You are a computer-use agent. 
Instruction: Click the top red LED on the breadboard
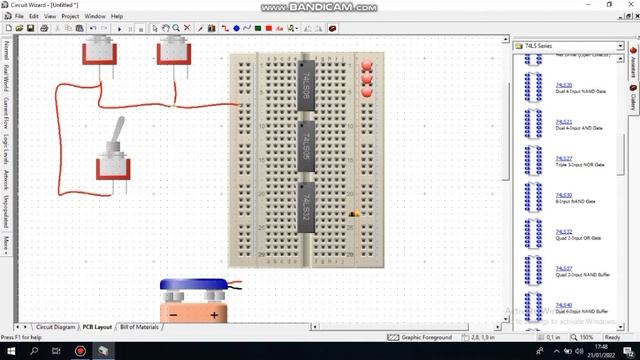(367, 65)
